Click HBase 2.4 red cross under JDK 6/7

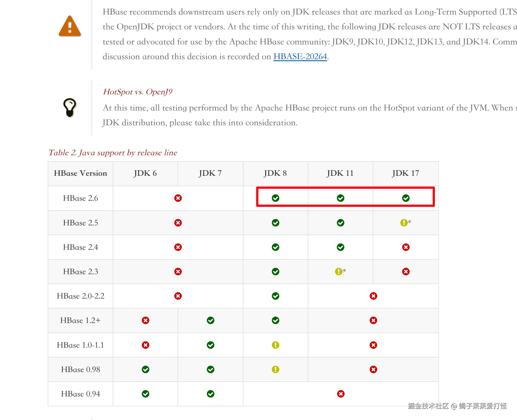pos(178,247)
